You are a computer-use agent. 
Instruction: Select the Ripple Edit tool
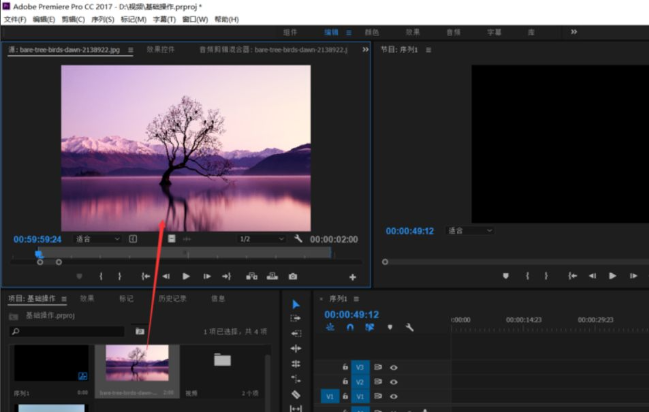pyautogui.click(x=296, y=349)
